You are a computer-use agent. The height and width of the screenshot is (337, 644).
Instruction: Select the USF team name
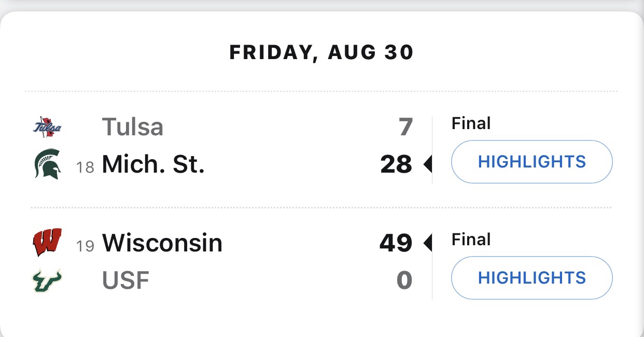coord(125,281)
